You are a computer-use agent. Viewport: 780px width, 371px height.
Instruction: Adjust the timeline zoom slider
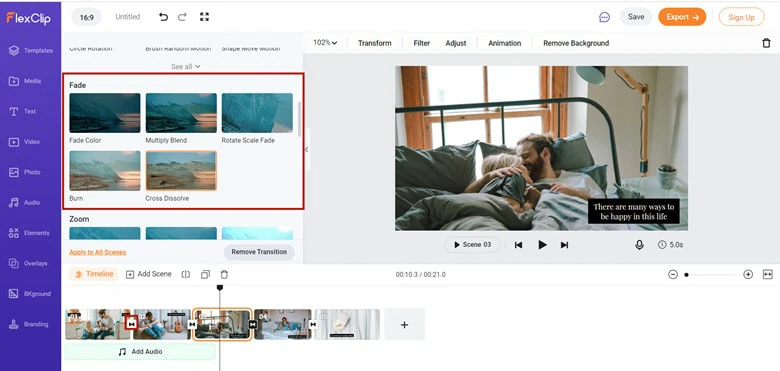point(710,275)
